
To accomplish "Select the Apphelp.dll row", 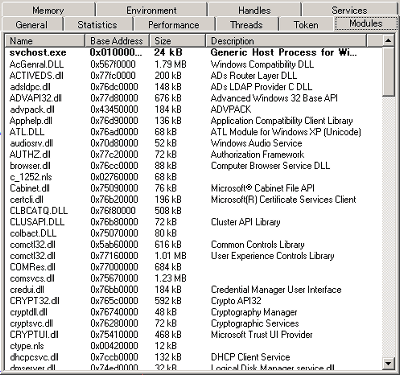I will (193, 121).
